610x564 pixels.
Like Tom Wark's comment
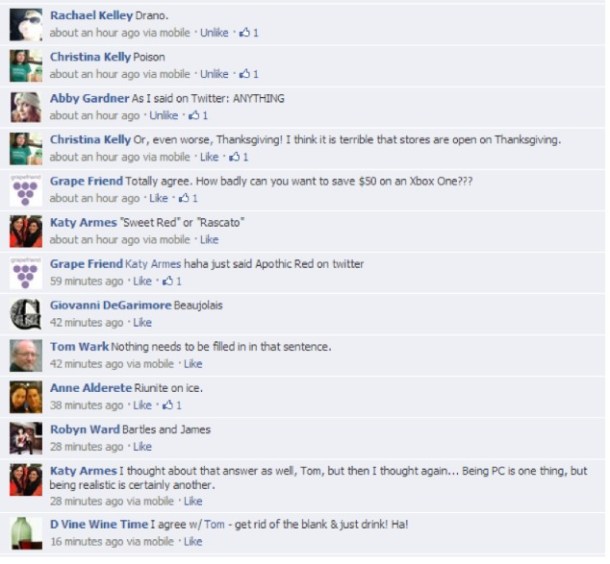tap(193, 364)
